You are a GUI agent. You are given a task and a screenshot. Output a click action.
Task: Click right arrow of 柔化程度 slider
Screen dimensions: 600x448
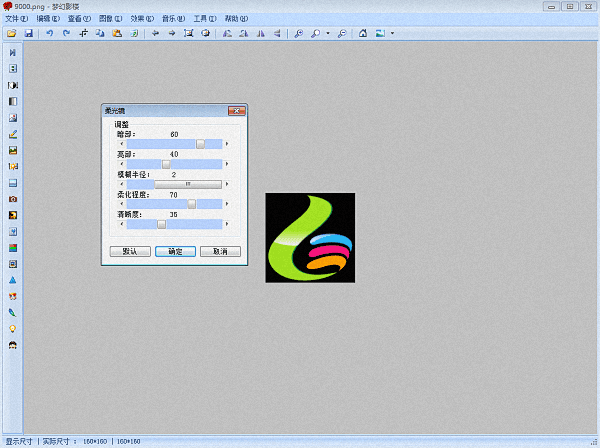[x=227, y=204]
